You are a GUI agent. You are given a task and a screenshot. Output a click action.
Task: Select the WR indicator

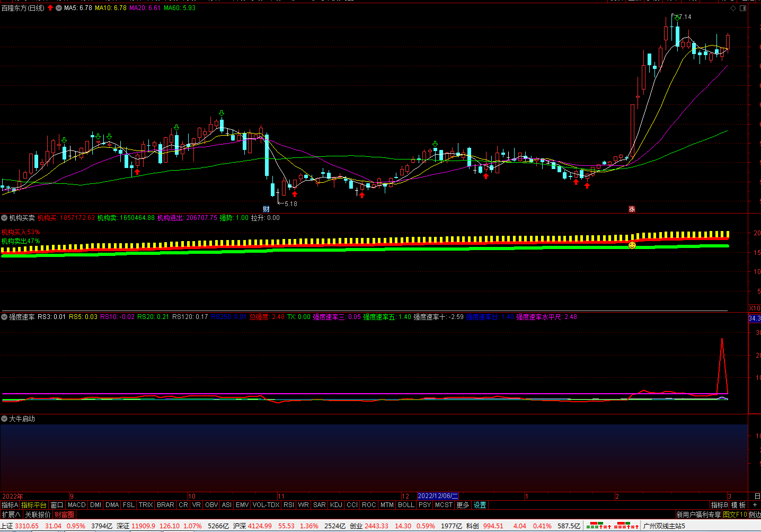coord(303,505)
